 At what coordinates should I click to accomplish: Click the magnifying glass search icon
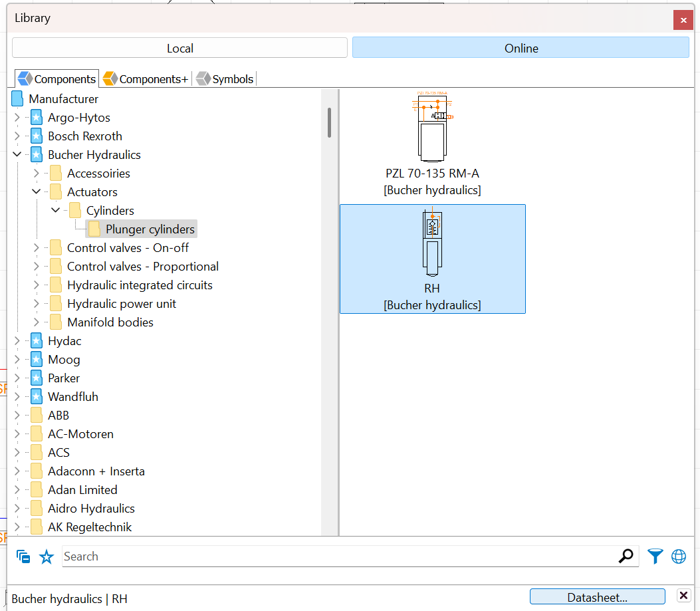[626, 556]
